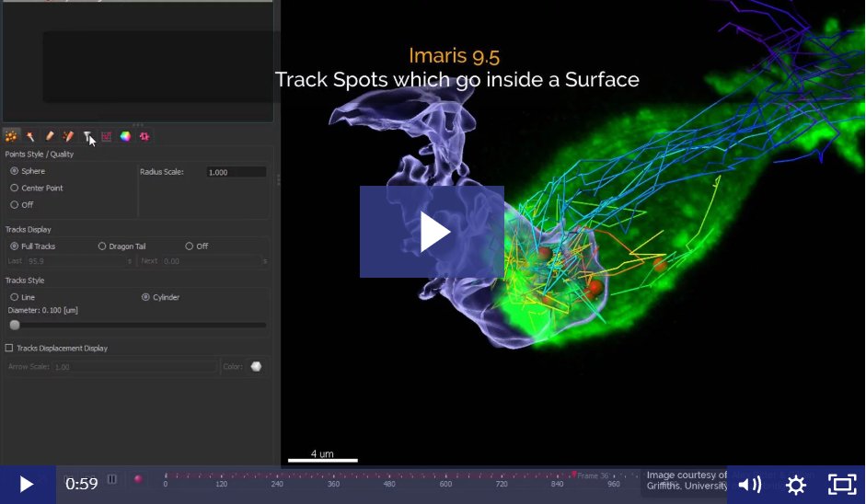Image resolution: width=866 pixels, height=504 pixels.
Task: Enter fullscreen mode
Action: (x=842, y=485)
